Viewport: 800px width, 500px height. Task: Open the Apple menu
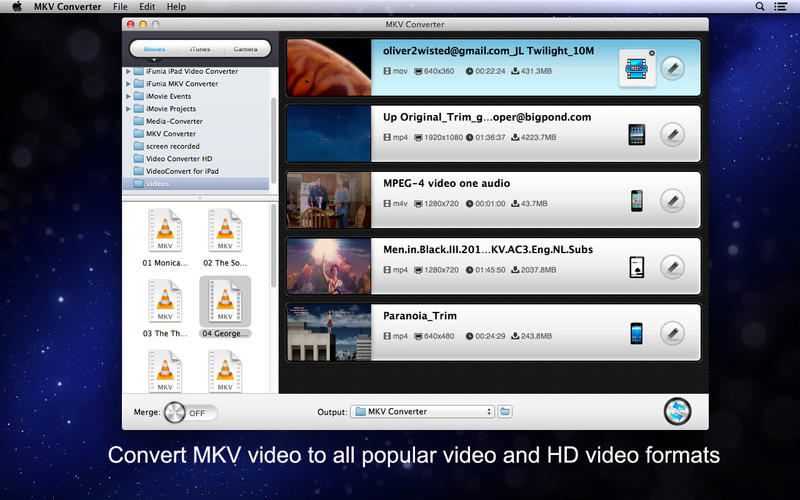coord(17,7)
